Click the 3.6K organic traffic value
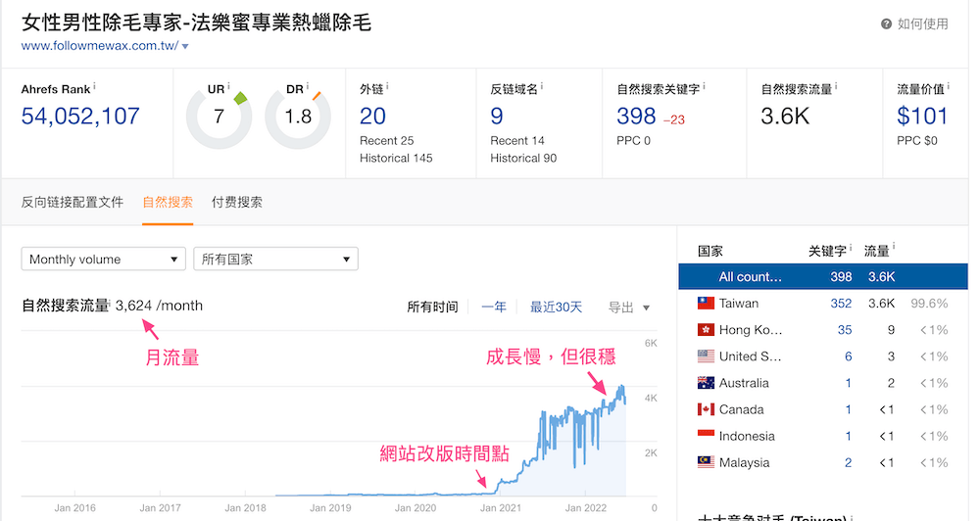The image size is (980, 521). [785, 117]
